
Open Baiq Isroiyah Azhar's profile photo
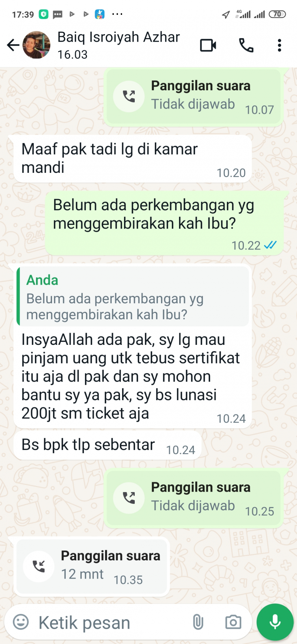click(x=36, y=45)
